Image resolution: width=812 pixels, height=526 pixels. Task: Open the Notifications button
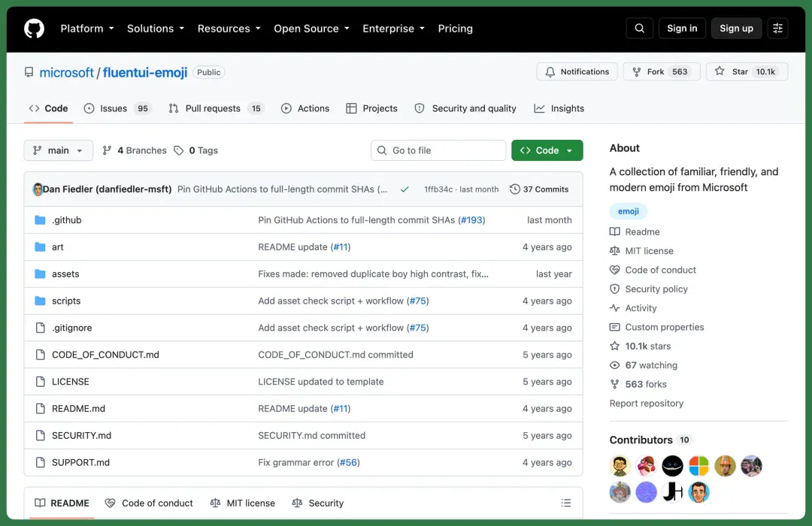tap(577, 72)
